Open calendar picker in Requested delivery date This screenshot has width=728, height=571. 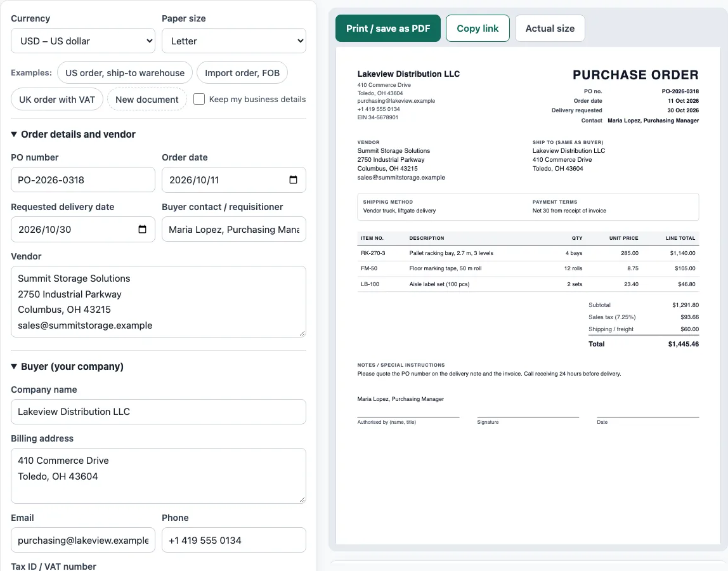(x=142, y=229)
